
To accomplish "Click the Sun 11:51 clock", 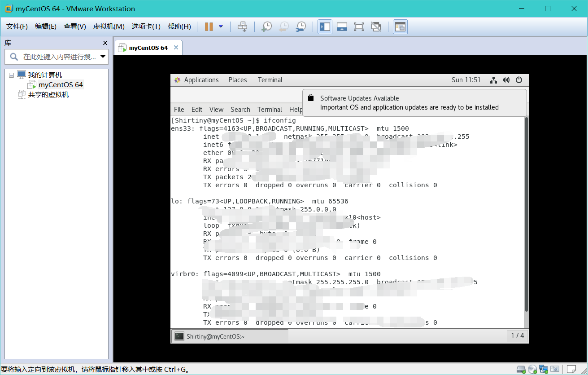I will 466,80.
